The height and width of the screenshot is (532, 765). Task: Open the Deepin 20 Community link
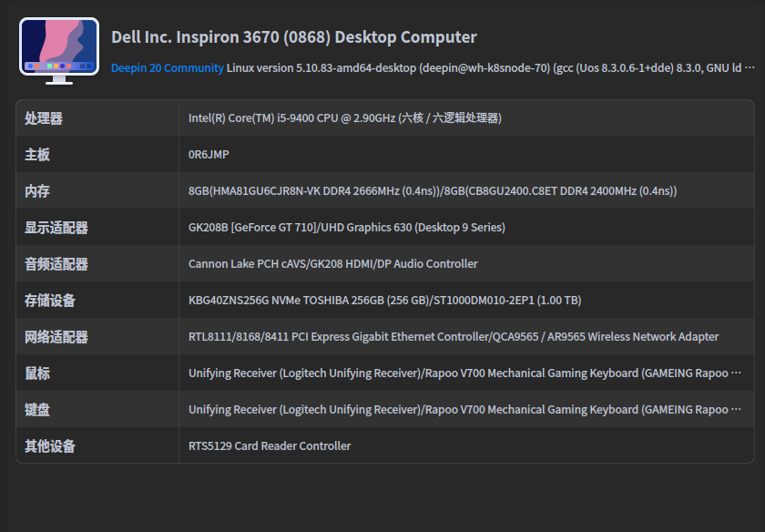click(168, 67)
